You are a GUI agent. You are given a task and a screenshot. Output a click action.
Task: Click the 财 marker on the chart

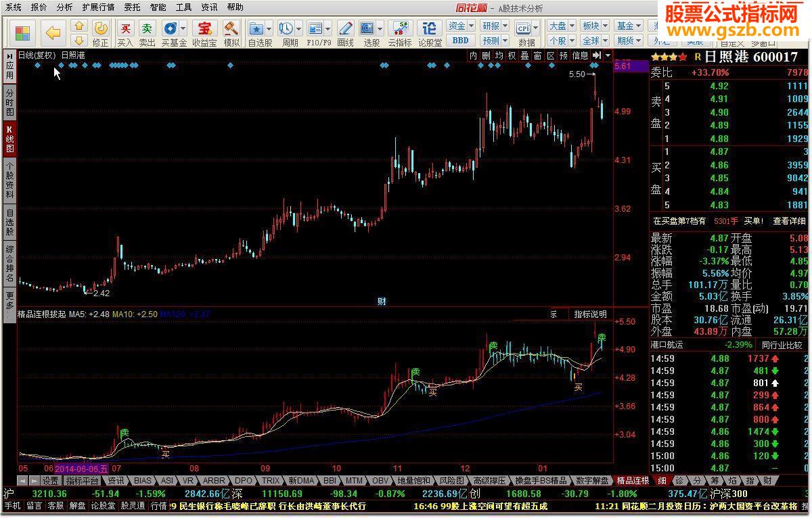pyautogui.click(x=382, y=302)
